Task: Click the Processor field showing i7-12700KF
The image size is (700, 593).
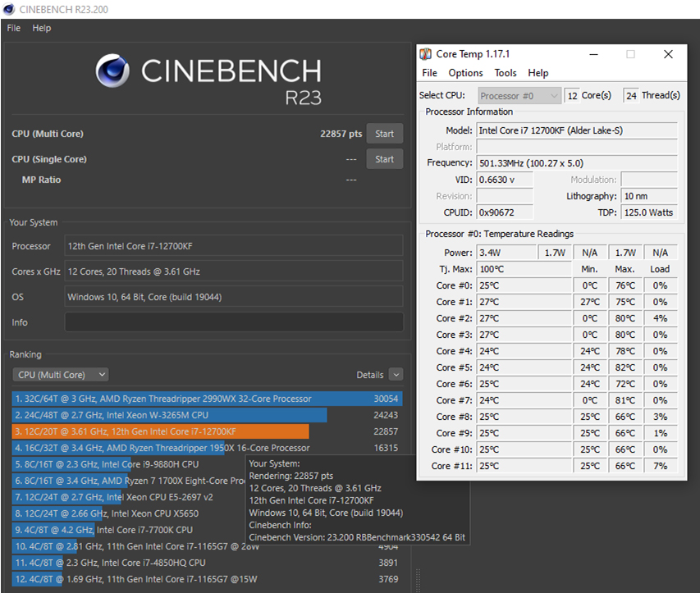Action: tap(234, 246)
